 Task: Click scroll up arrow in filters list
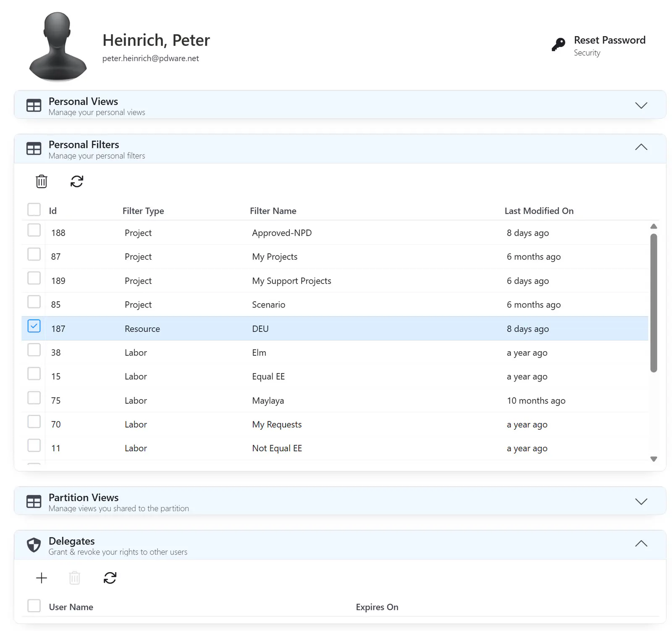click(654, 226)
